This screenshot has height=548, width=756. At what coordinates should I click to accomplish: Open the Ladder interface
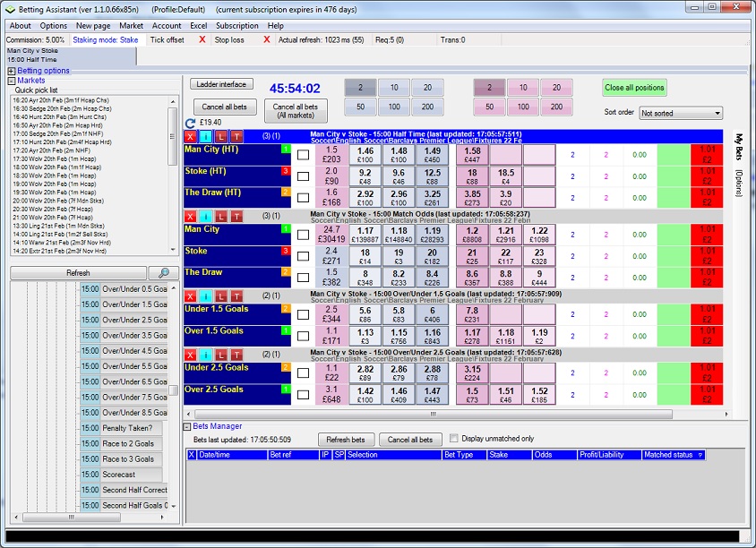[221, 84]
